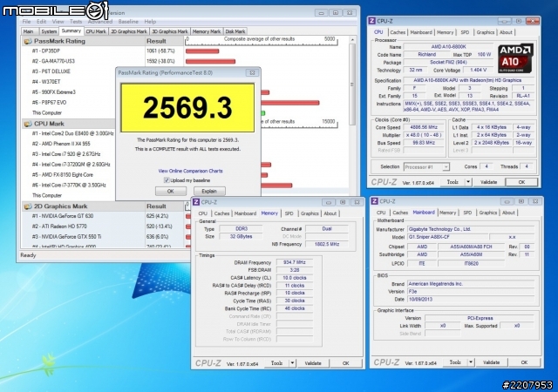Switch to the 3D Graphics Mark tab
The height and width of the screenshot is (392, 558).
(x=170, y=31)
